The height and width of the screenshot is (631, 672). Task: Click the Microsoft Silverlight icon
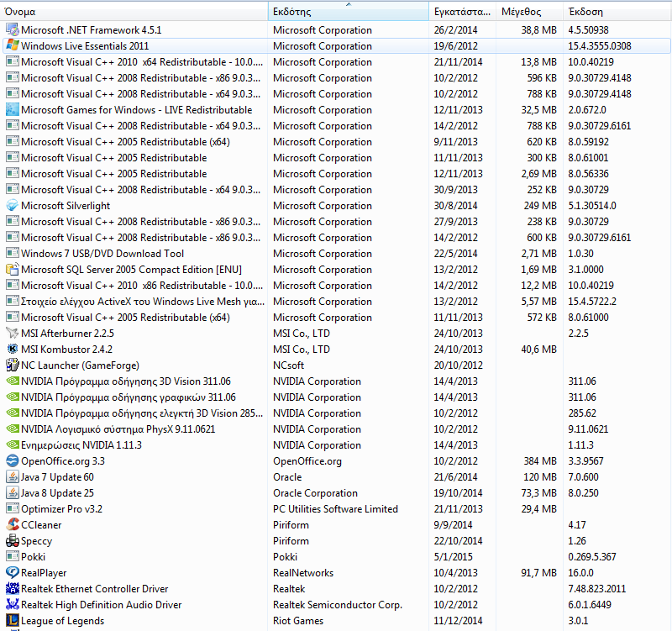[13, 206]
